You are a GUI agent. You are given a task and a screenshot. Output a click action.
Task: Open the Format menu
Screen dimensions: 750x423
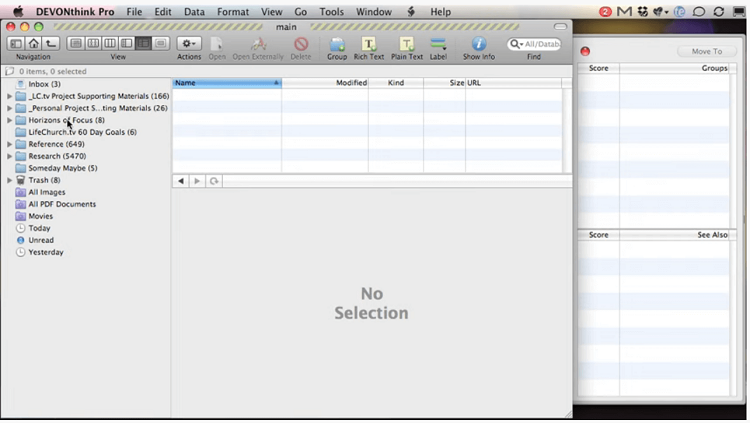pos(233,12)
